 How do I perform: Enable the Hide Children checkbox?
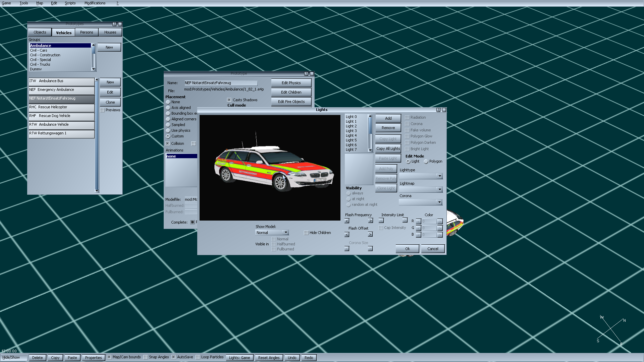[x=306, y=233]
